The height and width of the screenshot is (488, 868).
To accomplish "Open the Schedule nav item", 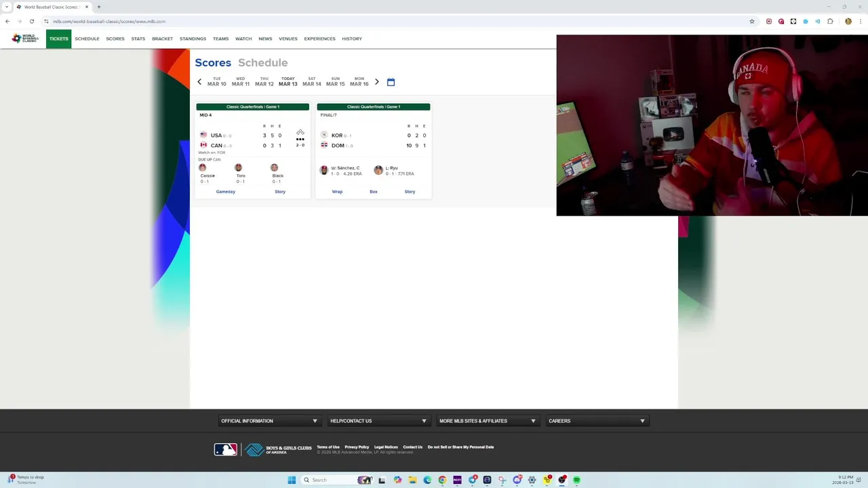I will pyautogui.click(x=87, y=39).
